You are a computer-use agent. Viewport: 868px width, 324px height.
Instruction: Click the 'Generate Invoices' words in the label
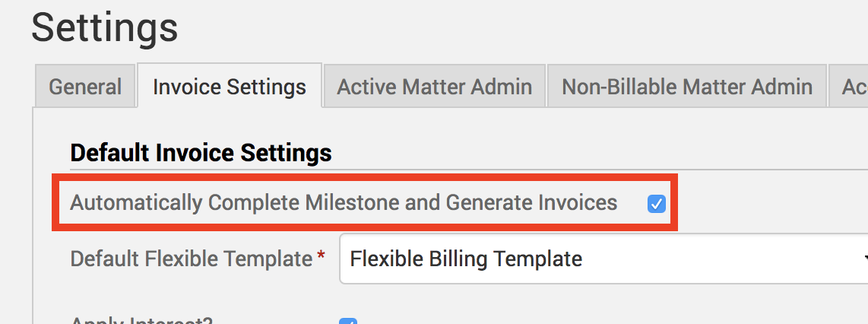(531, 203)
